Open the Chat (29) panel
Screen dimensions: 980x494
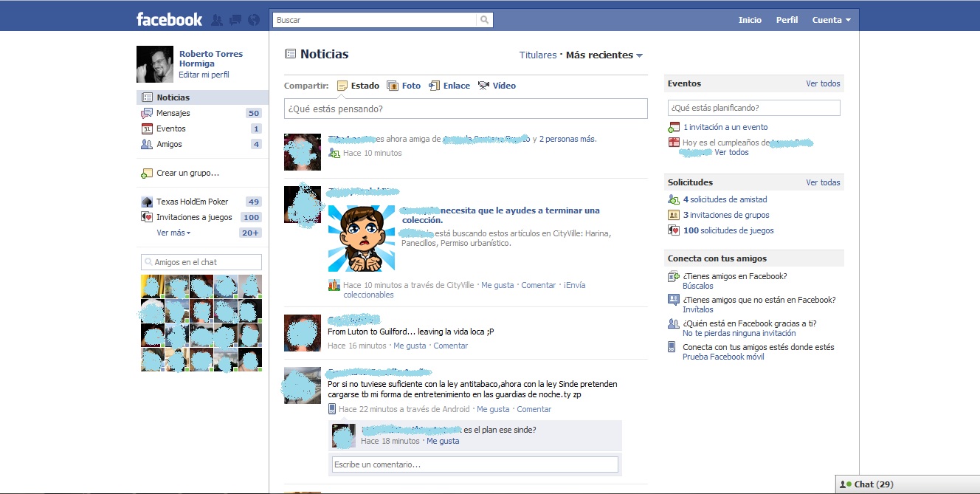[x=869, y=484]
